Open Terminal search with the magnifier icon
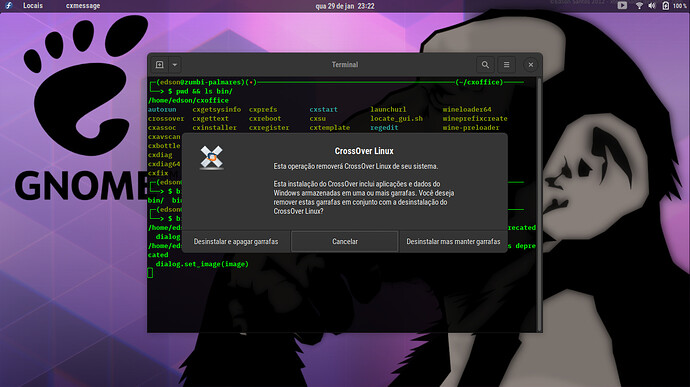 click(485, 65)
